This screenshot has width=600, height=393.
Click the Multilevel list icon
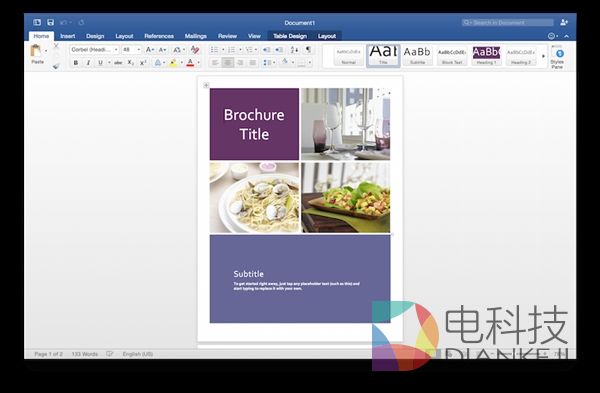point(249,50)
